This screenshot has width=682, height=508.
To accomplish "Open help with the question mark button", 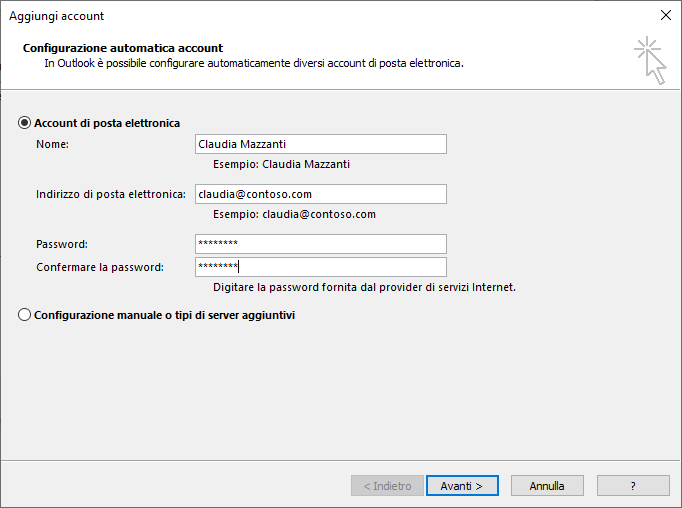I will 633,485.
